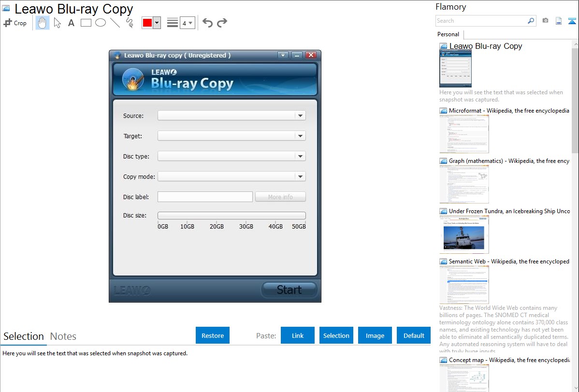The height and width of the screenshot is (392, 579).
Task: Click the camera capture icon
Action: tap(545, 21)
